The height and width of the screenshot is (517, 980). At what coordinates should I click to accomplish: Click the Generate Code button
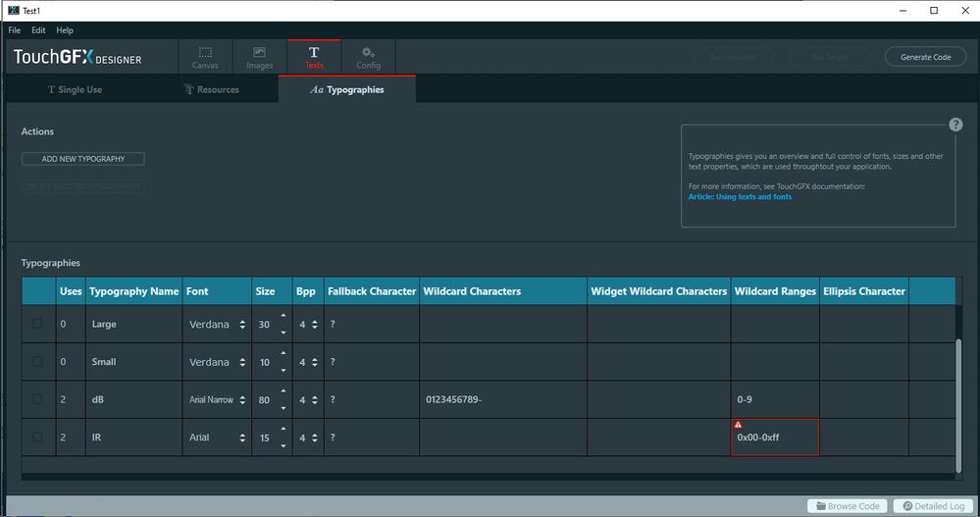click(x=926, y=57)
